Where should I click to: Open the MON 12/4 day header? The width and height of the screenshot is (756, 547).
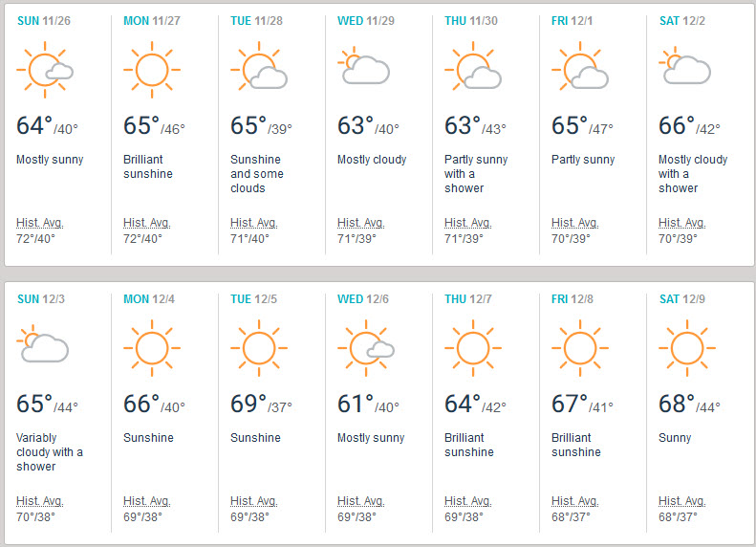pyautogui.click(x=150, y=299)
